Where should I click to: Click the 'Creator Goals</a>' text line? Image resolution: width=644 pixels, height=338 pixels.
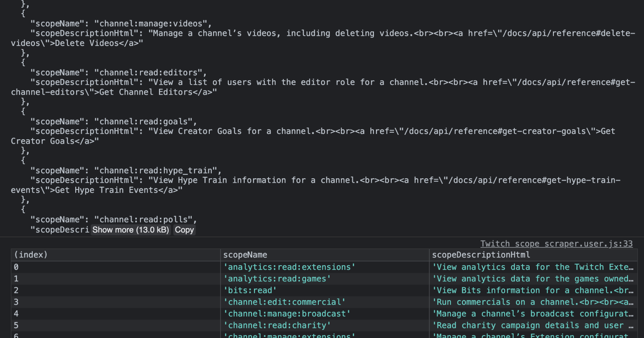tap(55, 141)
